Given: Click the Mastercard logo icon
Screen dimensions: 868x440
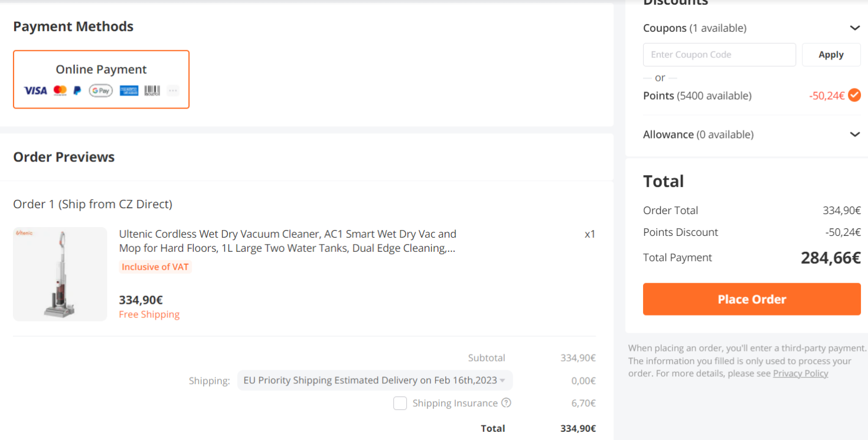Looking at the screenshot, I should pos(60,90).
